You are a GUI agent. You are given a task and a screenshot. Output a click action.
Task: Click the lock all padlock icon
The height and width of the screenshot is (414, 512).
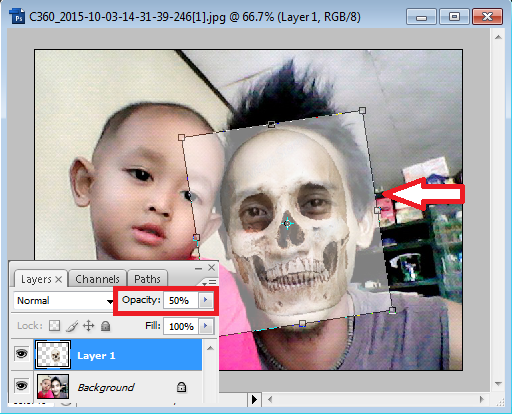click(106, 326)
